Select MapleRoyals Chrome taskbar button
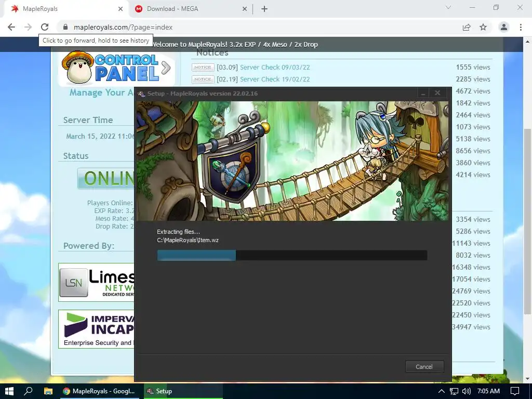 pyautogui.click(x=99, y=391)
